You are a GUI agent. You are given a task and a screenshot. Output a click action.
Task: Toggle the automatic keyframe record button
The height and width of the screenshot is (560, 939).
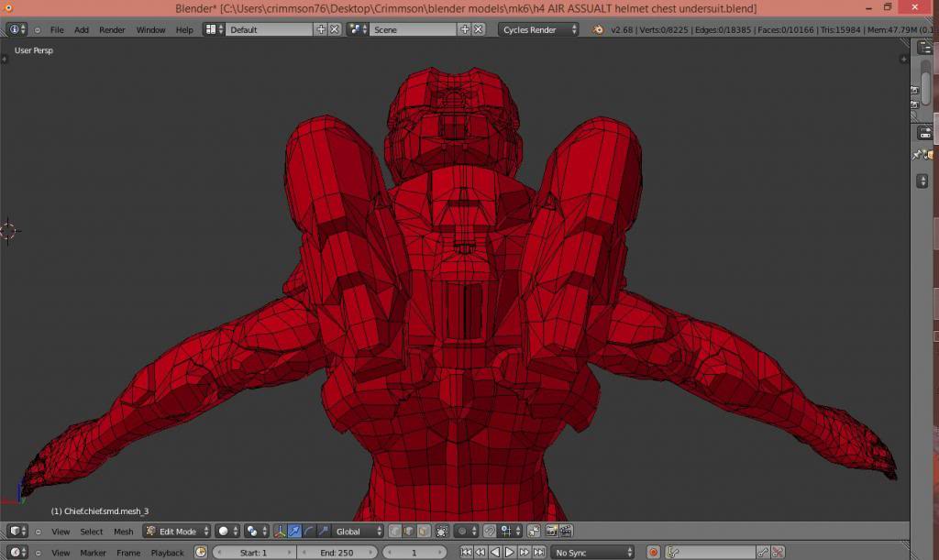point(653,553)
